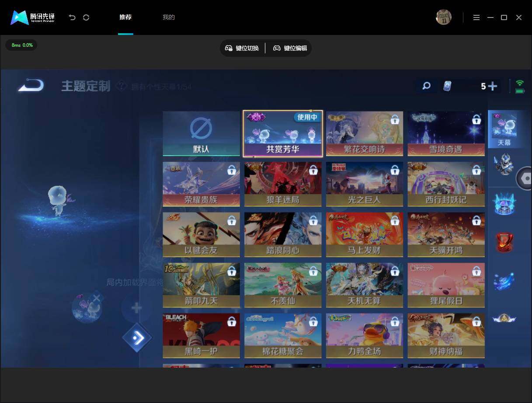Click the lock icon on 黑崎一护
The width and height of the screenshot is (532, 403).
click(232, 322)
